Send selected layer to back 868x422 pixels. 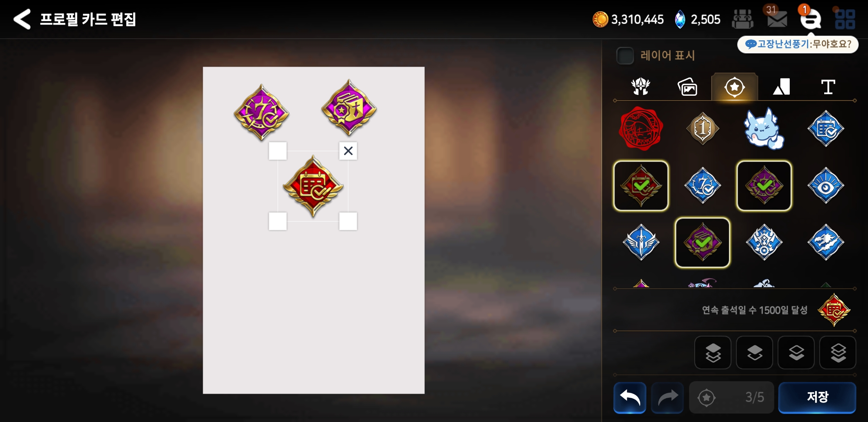(838, 352)
